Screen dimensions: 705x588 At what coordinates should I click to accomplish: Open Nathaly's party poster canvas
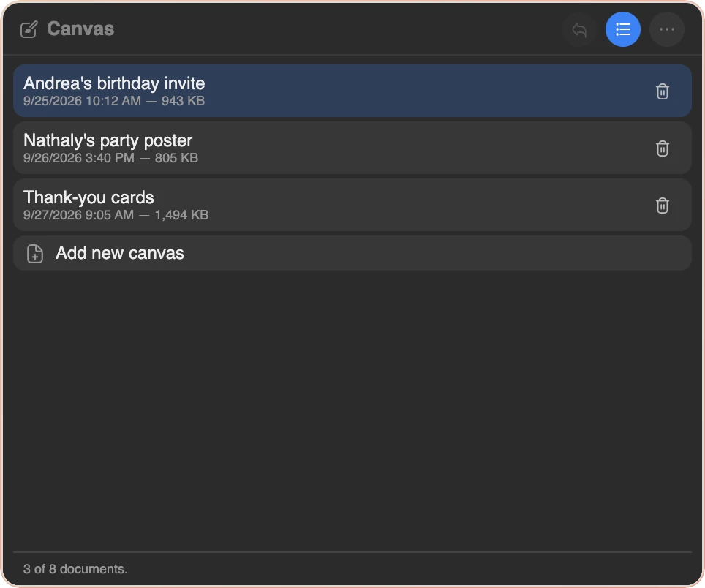pyautogui.click(x=352, y=148)
